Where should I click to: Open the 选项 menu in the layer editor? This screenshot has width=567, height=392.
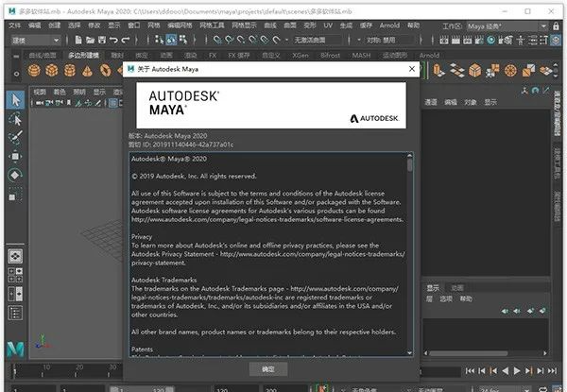(446, 298)
